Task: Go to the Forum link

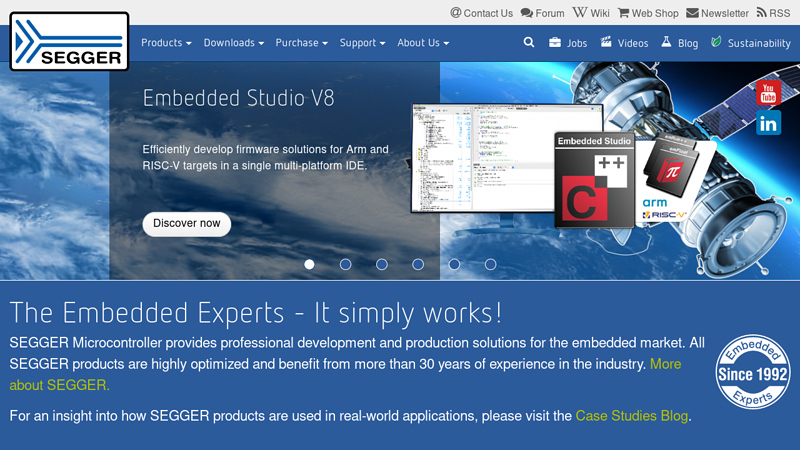Action: pyautogui.click(x=542, y=13)
